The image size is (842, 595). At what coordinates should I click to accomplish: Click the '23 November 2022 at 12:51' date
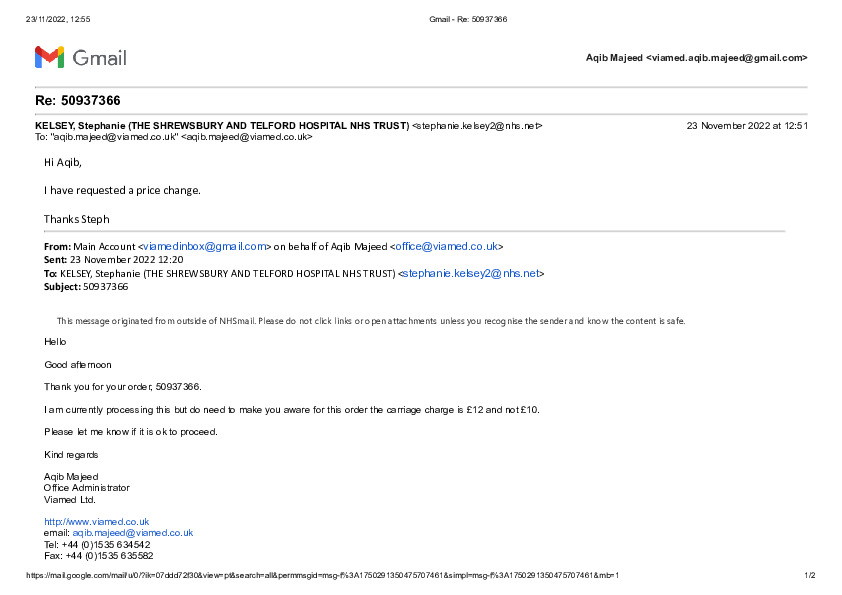[x=747, y=126]
